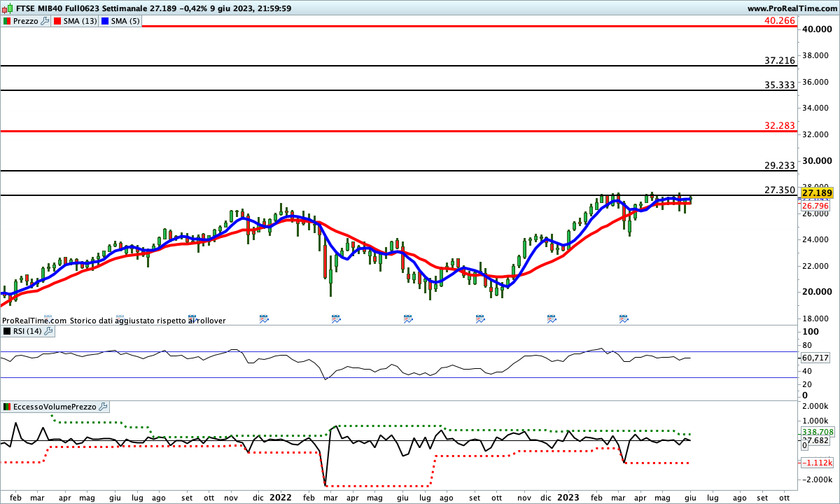Viewport: 840px width, 504px height.
Task: Click the EccessoVolumePrezzo indicator color icon
Action: pyautogui.click(x=6, y=407)
